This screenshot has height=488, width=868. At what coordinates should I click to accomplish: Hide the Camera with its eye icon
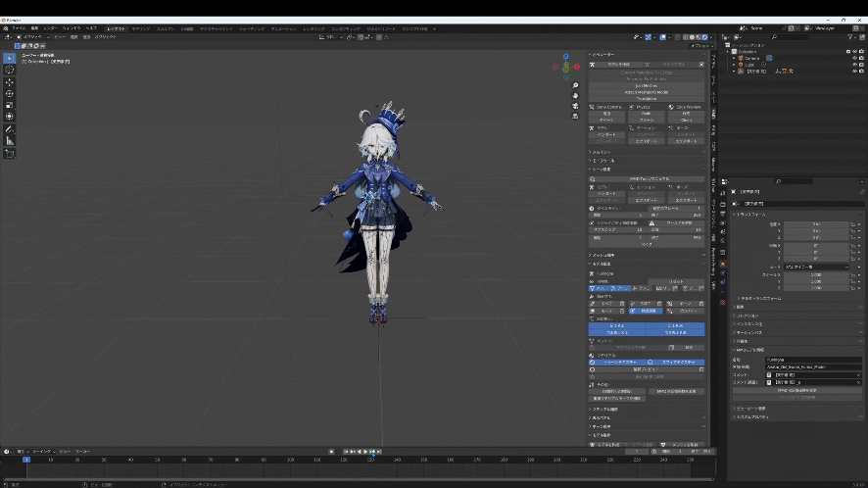854,58
